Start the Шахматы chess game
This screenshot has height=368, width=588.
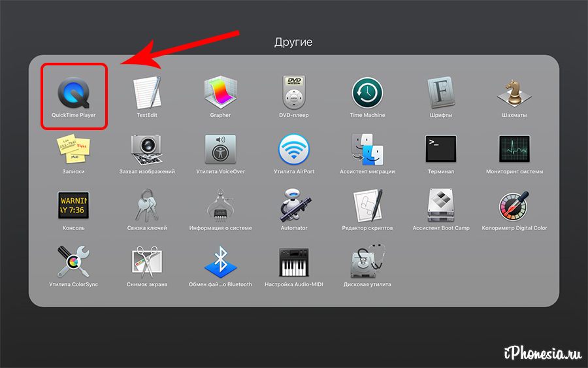pos(514,93)
